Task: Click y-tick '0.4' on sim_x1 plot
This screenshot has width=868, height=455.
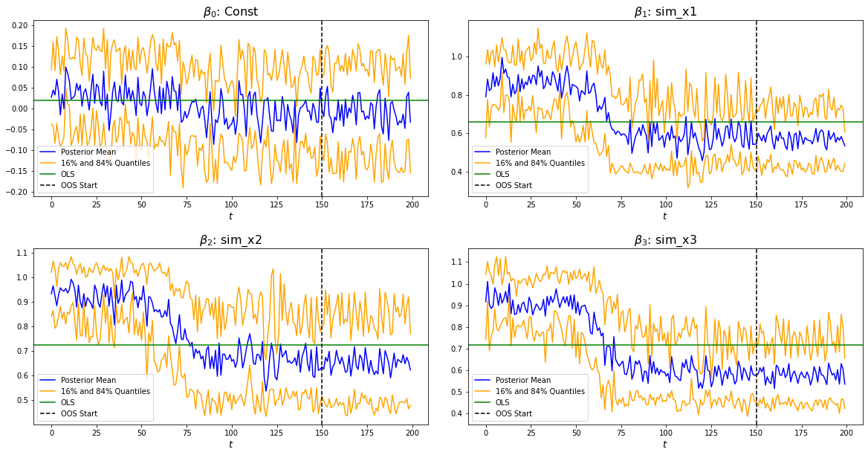Action: [457, 172]
